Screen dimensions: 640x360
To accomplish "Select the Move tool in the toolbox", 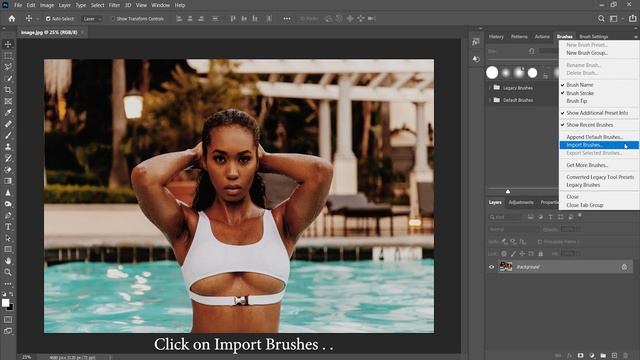I will (x=8, y=44).
